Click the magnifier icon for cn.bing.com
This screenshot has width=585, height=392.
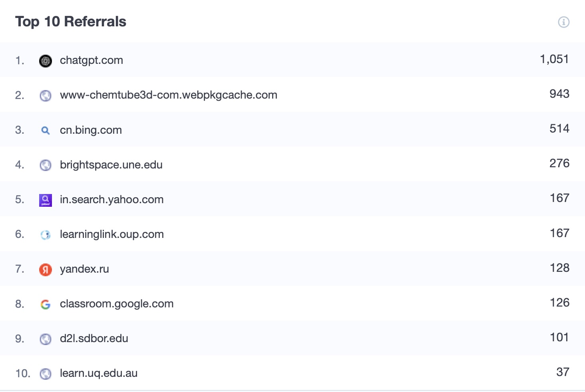46,130
